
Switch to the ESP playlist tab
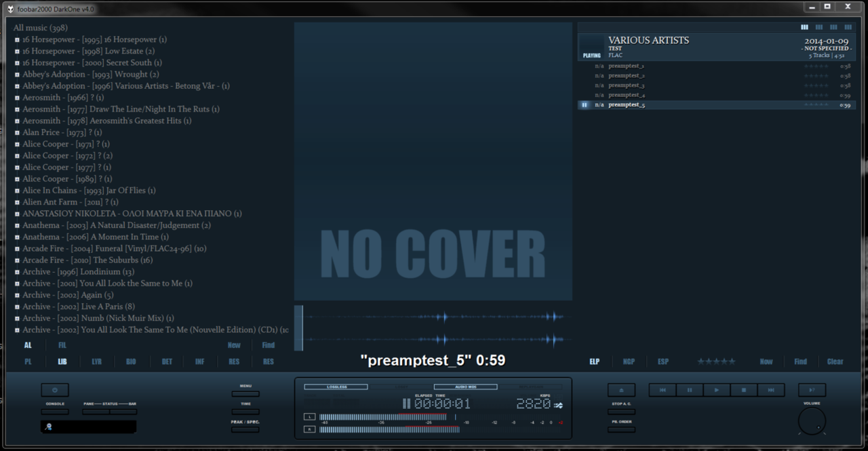coord(663,362)
